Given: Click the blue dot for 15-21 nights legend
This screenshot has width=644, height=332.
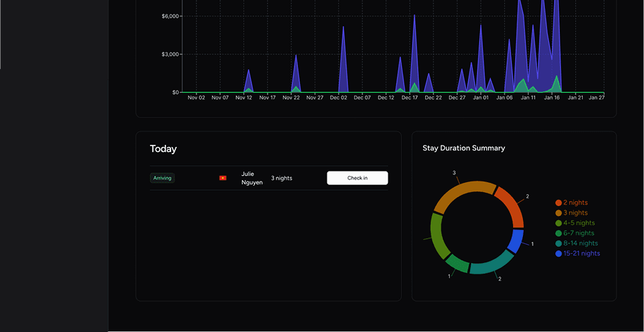Looking at the screenshot, I should [x=559, y=253].
